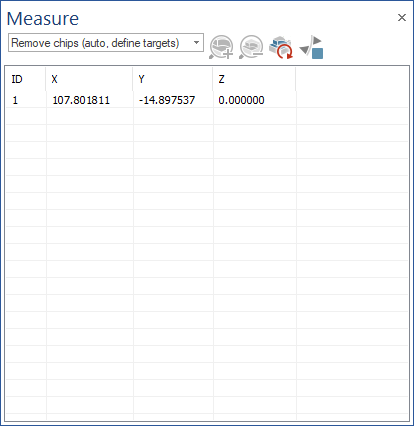Viewport: 414px width, 426px height.
Task: Click the divider between X and Y headers
Action: tap(133, 79)
